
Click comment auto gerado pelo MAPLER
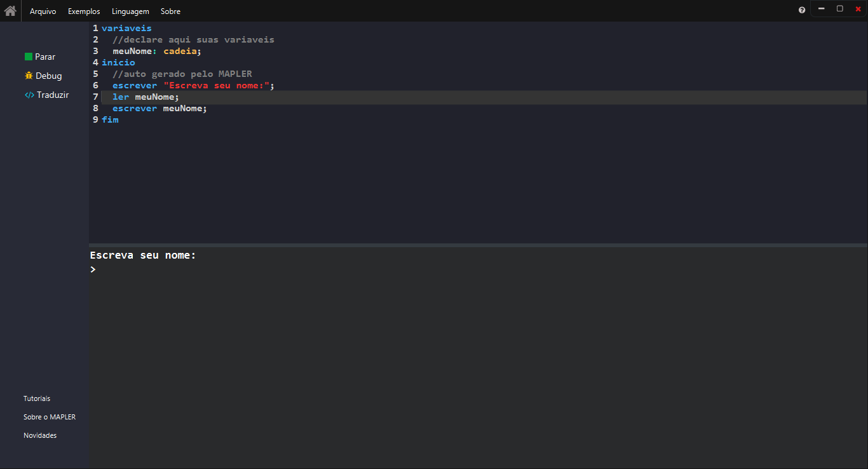tap(182, 74)
